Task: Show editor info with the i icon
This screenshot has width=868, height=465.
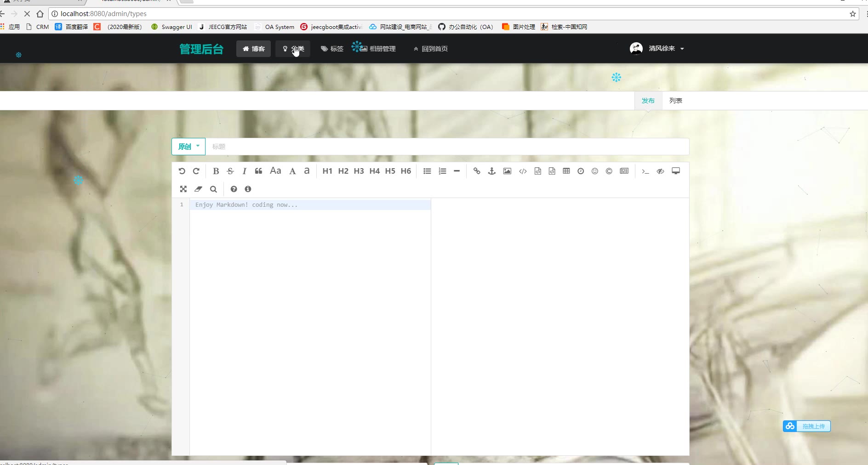Action: coord(248,189)
